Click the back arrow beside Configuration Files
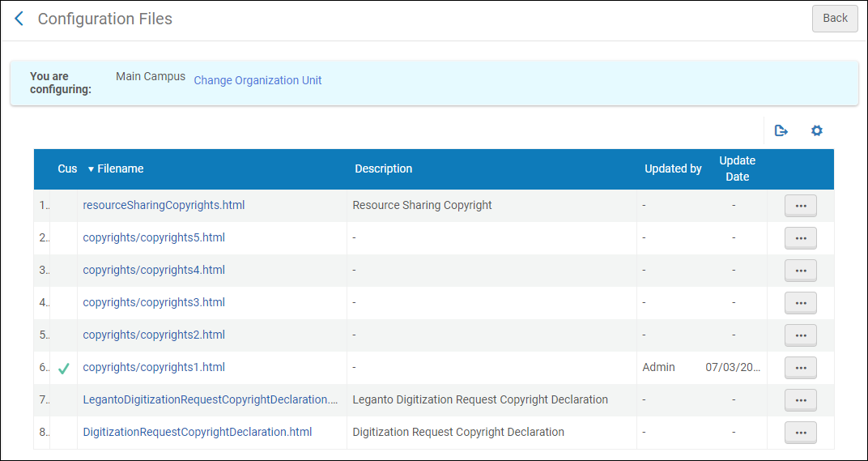This screenshot has height=461, width=868. click(x=19, y=19)
